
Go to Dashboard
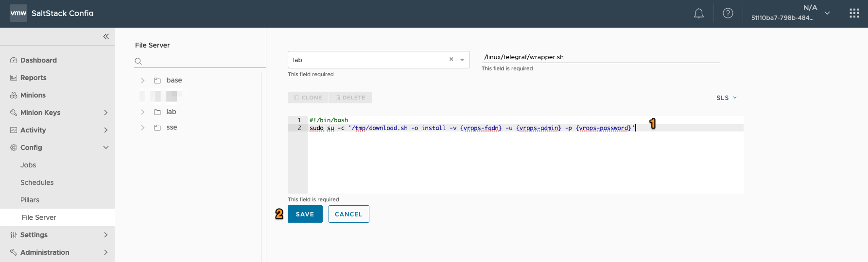click(38, 60)
